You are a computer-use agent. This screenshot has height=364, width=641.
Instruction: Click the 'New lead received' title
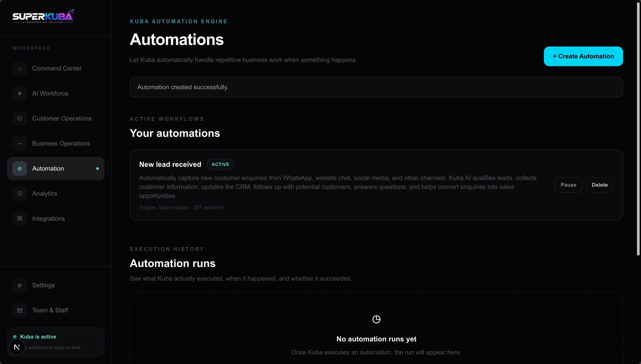170,164
